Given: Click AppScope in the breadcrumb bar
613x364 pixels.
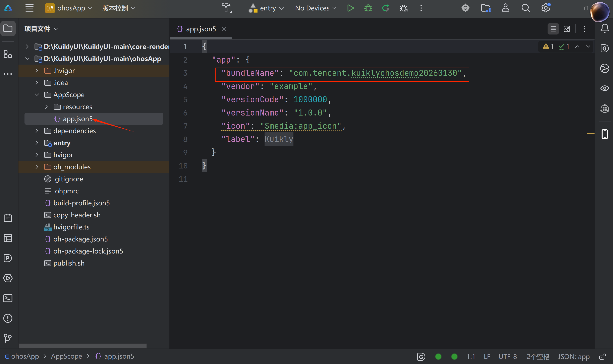Looking at the screenshot, I should [66, 356].
